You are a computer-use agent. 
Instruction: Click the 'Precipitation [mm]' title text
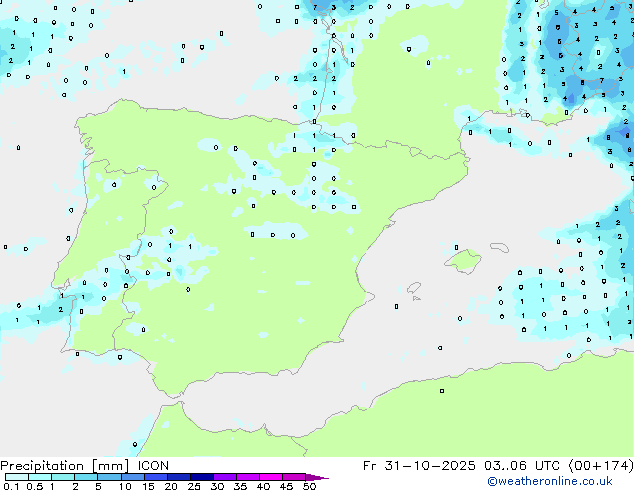click(65, 466)
